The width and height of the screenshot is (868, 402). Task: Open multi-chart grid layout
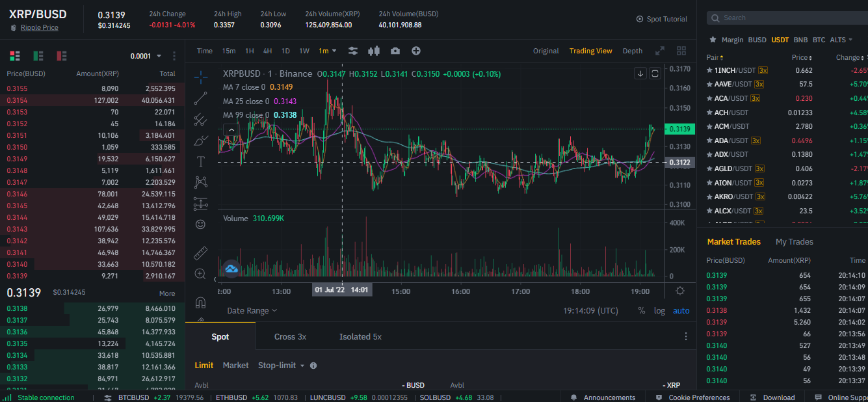[x=681, y=51]
